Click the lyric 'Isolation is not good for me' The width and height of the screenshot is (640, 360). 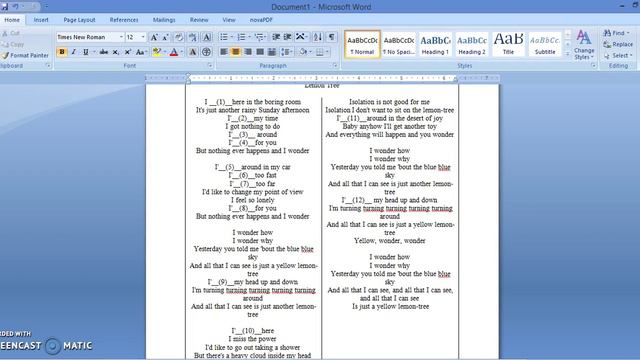coord(389,102)
